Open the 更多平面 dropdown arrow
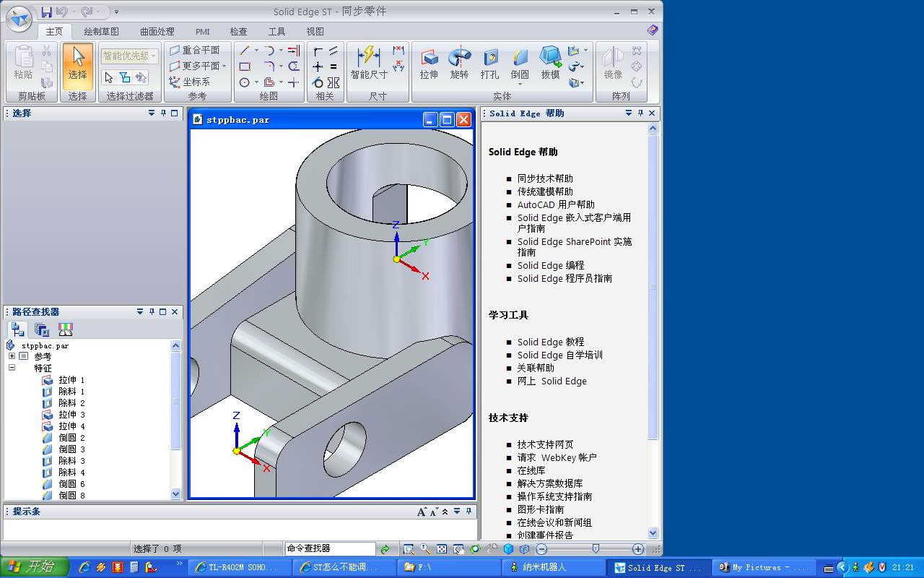 (225, 66)
